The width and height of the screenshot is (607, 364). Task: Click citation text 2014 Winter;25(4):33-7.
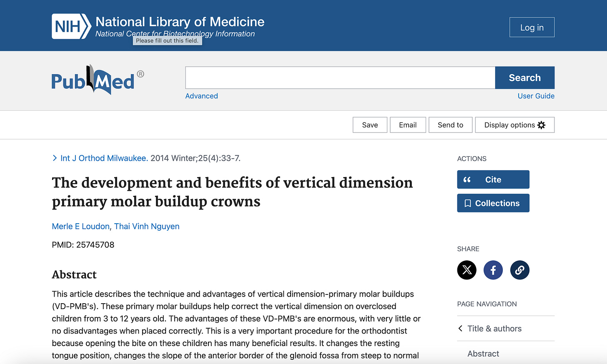coord(196,158)
